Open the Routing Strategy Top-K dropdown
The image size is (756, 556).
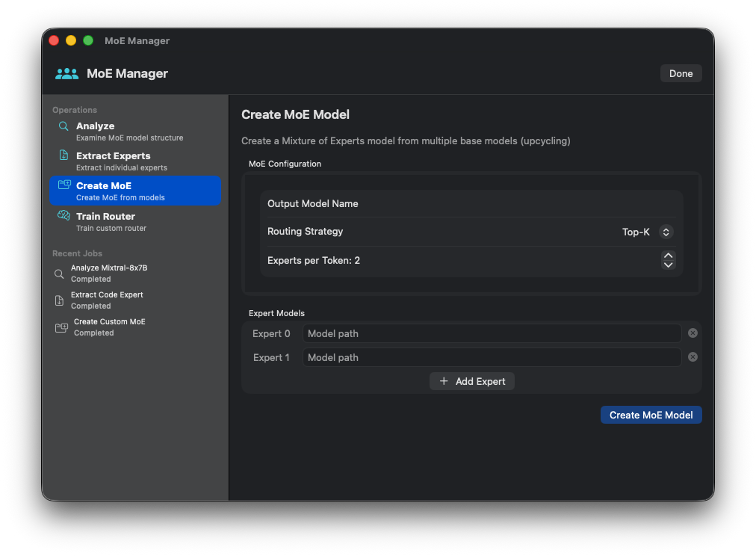647,232
